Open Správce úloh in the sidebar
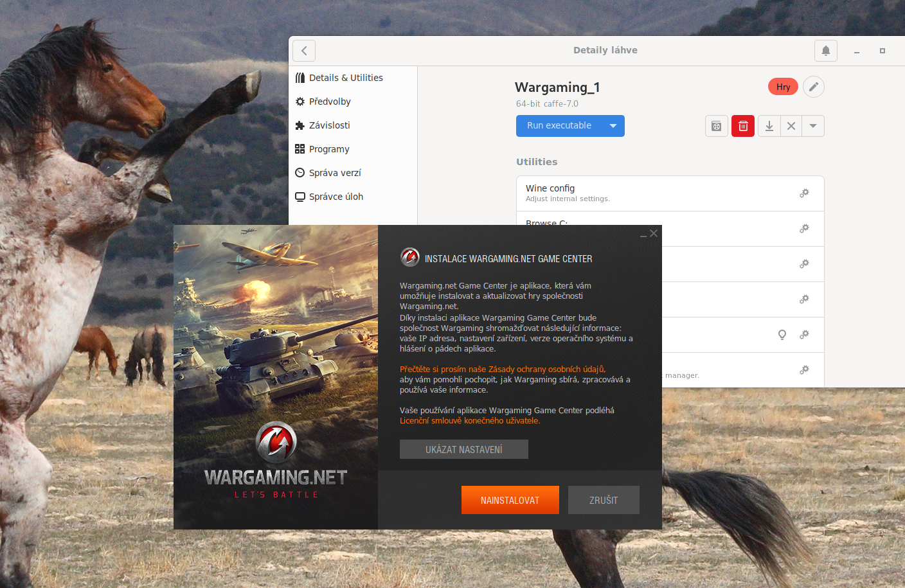This screenshot has width=905, height=588. point(353,197)
